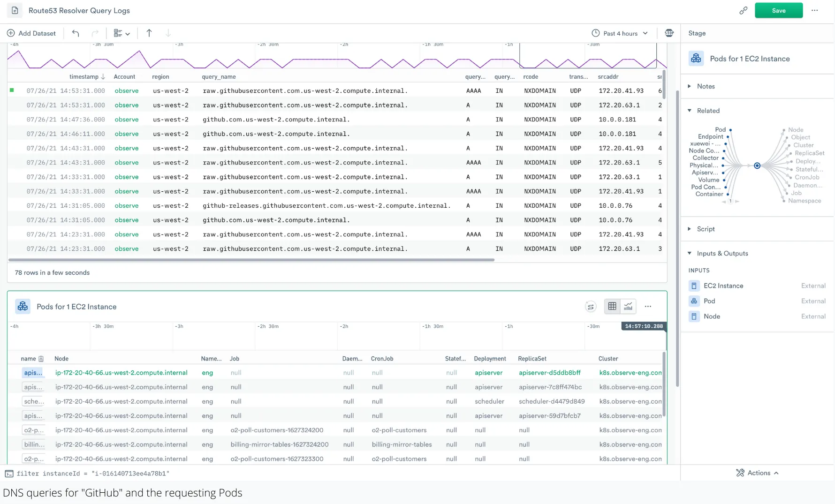Click the OPAL console icon

click(x=9, y=474)
